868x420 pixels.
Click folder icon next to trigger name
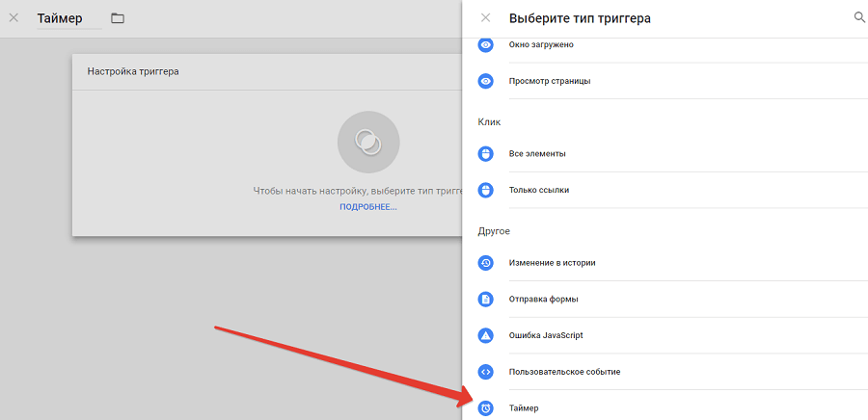click(118, 18)
